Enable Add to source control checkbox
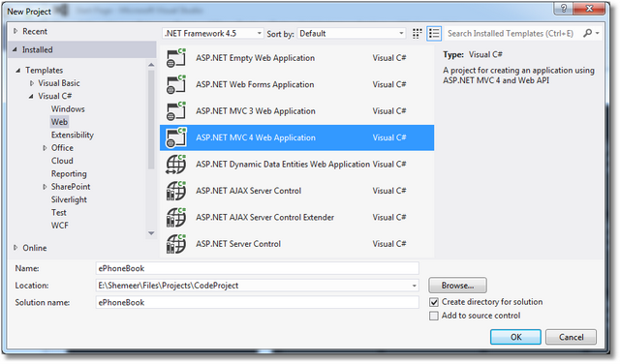This screenshot has width=620, height=364. pyautogui.click(x=434, y=316)
